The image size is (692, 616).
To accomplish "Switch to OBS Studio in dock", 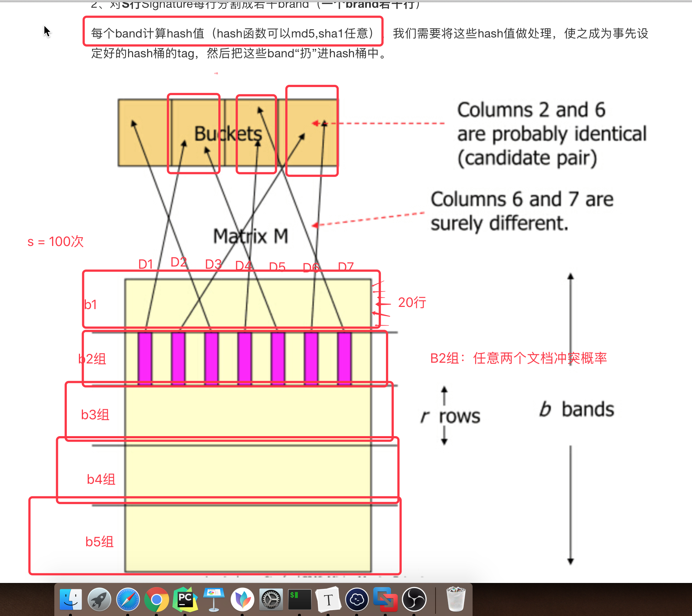I will 414,599.
